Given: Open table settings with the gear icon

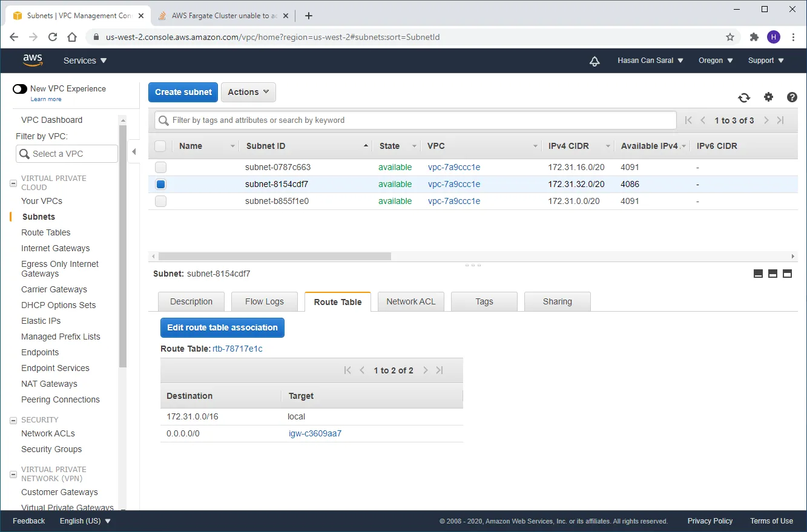Looking at the screenshot, I should point(768,97).
